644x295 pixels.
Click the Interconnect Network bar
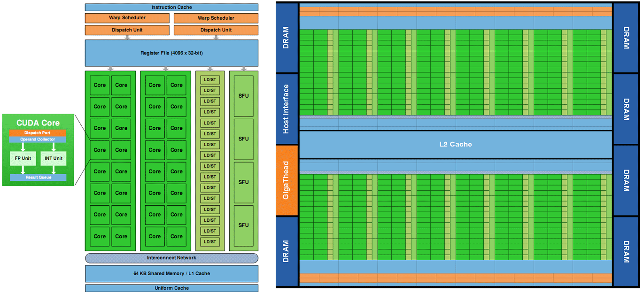(171, 258)
